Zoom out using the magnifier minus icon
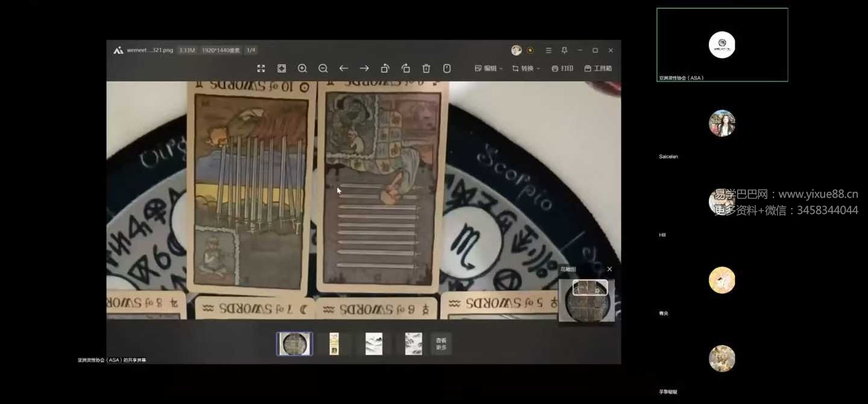 [x=323, y=69]
